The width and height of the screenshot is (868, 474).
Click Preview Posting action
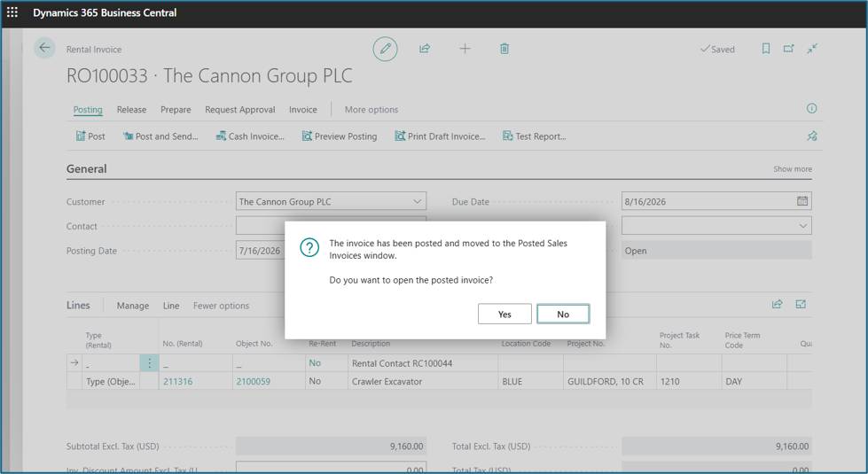pos(340,136)
